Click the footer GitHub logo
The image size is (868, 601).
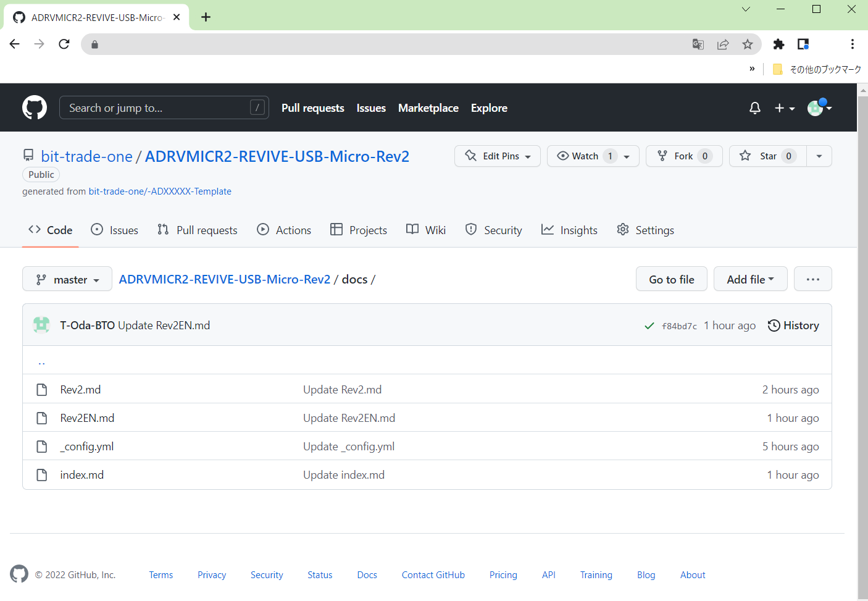point(19,574)
